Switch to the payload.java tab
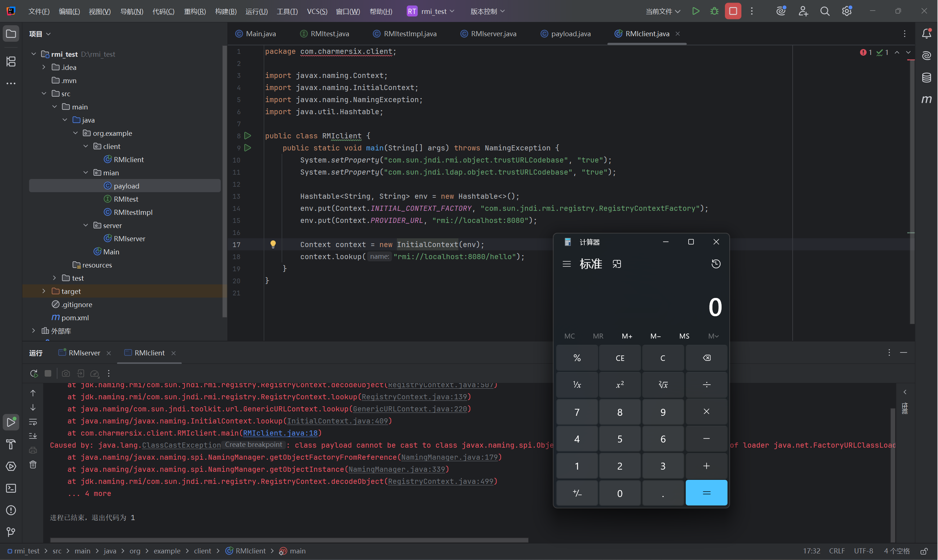938x560 pixels. pyautogui.click(x=565, y=34)
